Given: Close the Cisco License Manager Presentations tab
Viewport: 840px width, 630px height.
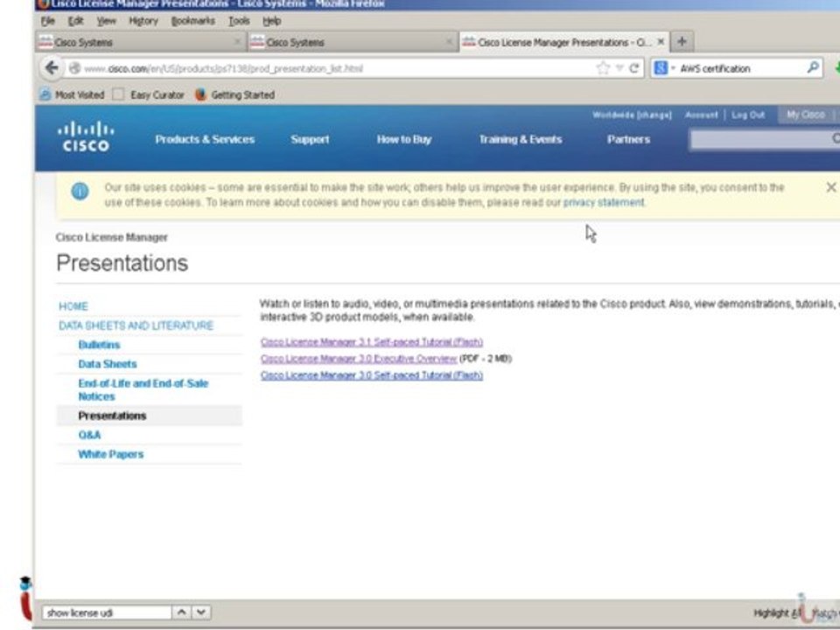Looking at the screenshot, I should pyautogui.click(x=661, y=41).
